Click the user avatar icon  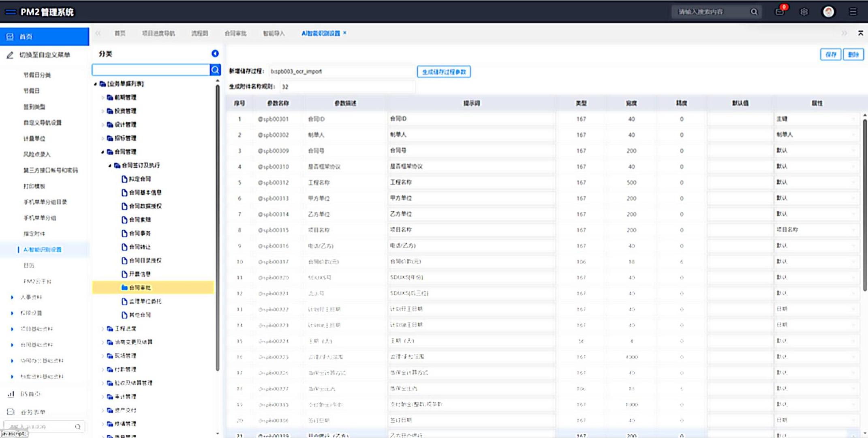click(x=828, y=12)
